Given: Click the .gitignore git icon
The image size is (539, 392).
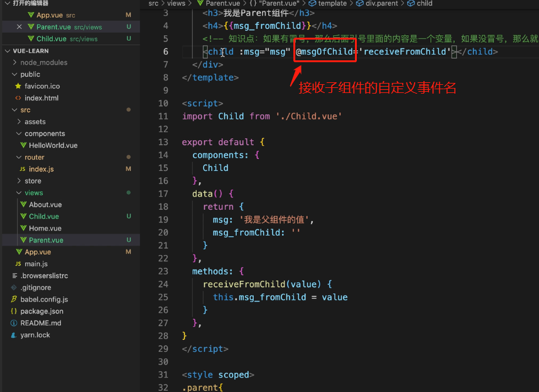Looking at the screenshot, I should 14,288.
